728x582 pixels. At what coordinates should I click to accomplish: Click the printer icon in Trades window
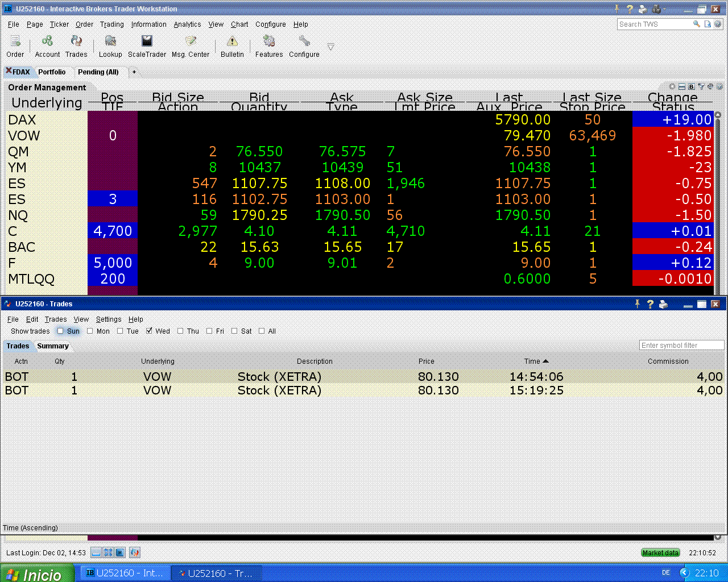(x=663, y=304)
